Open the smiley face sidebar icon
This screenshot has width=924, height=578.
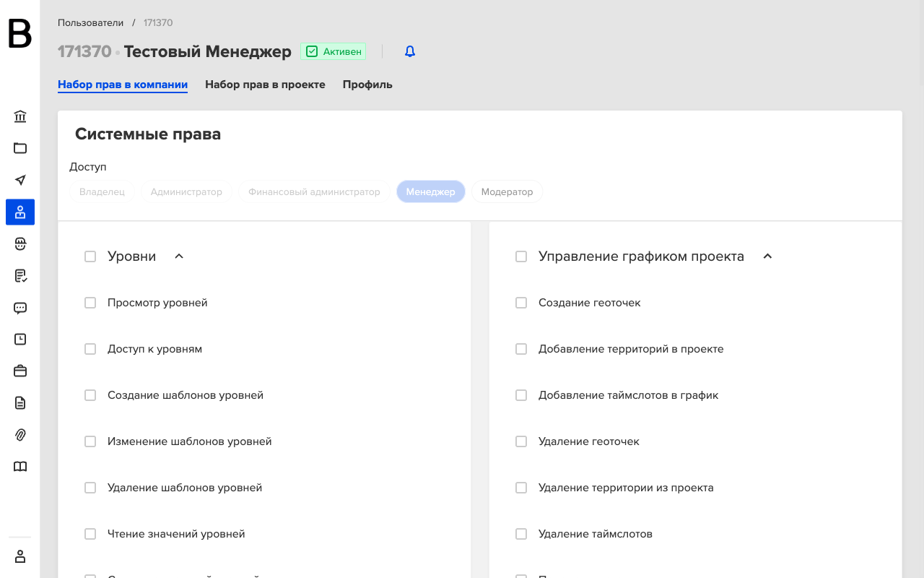click(x=20, y=244)
